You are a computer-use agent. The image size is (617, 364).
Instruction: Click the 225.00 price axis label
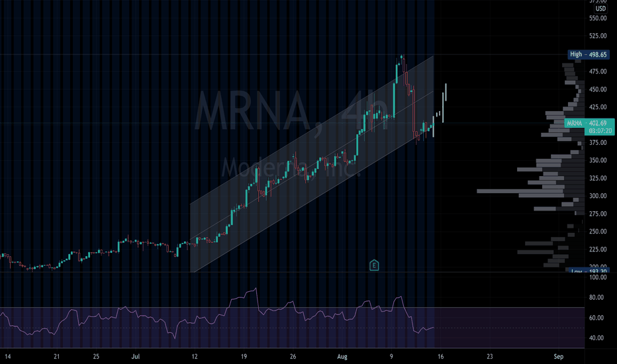(x=597, y=249)
